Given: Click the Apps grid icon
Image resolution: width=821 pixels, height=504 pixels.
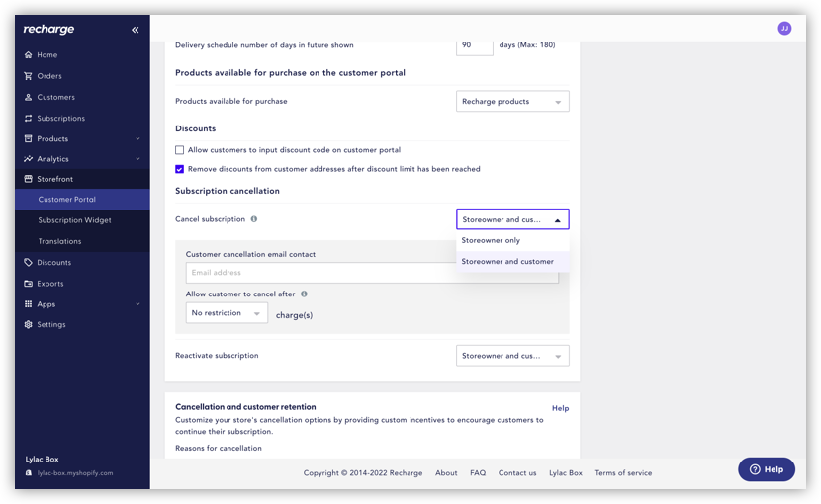Looking at the screenshot, I should [x=29, y=304].
